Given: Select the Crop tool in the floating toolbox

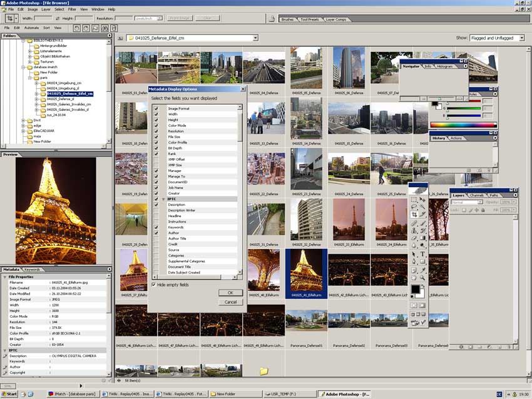Looking at the screenshot, I should tap(414, 215).
